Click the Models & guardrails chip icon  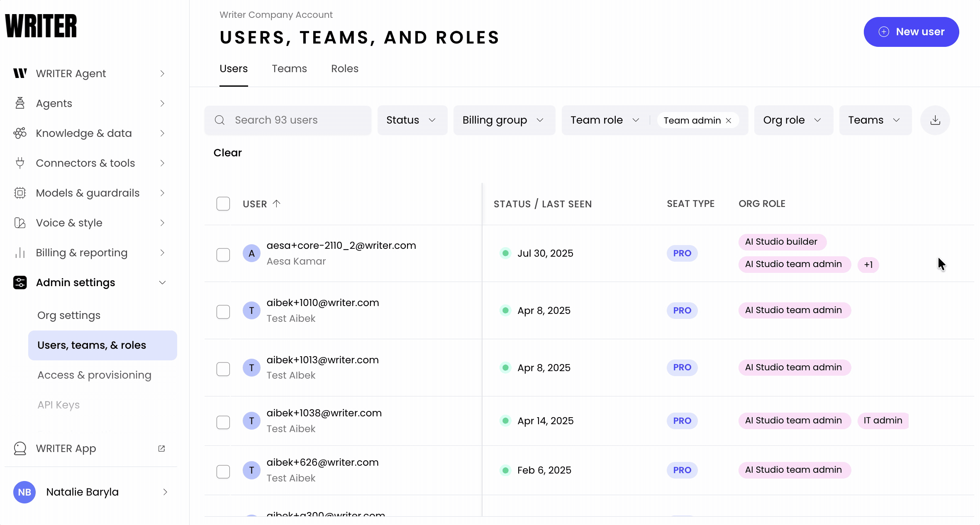(x=20, y=193)
